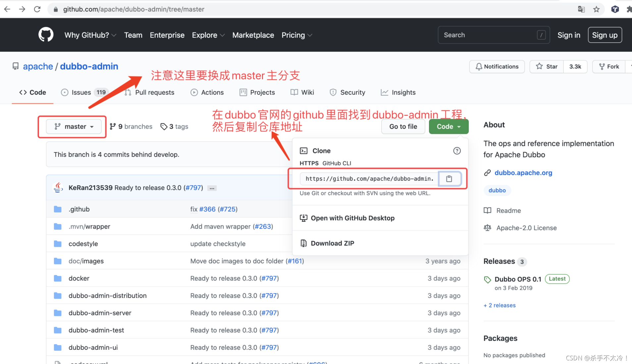Screen dimensions: 632x364
Task: Click the + 2 releases link
Action: [500, 305]
